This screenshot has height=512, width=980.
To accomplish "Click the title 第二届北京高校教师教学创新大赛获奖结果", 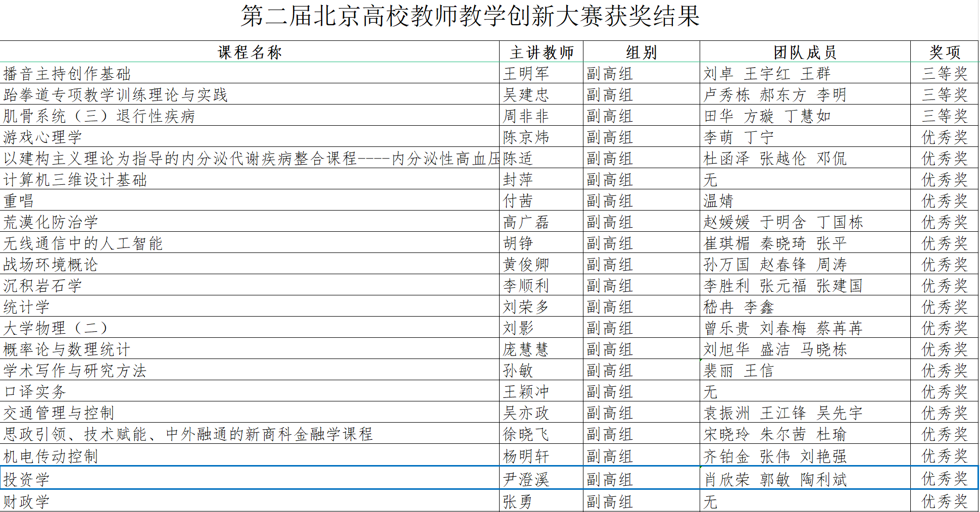I will [x=470, y=16].
